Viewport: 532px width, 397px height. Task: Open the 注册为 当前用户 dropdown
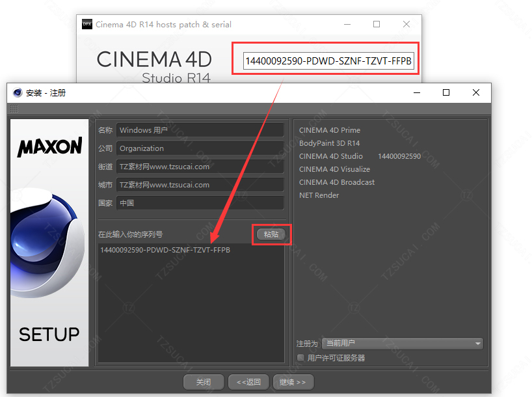tap(403, 344)
